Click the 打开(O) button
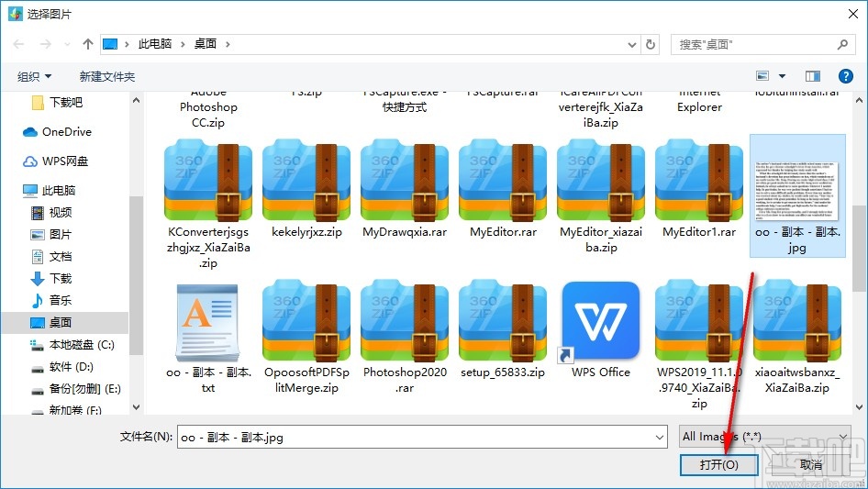 pos(719,464)
